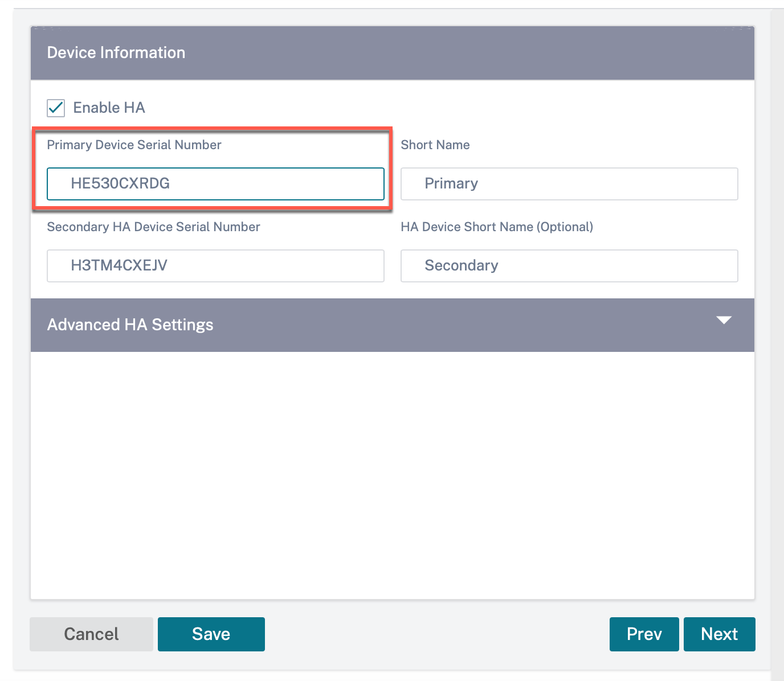
Task: Click the Enable HA label text
Action: tap(109, 108)
